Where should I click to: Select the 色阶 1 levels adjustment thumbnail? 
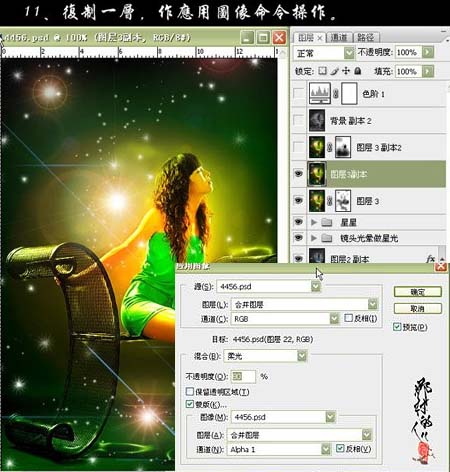coord(320,94)
